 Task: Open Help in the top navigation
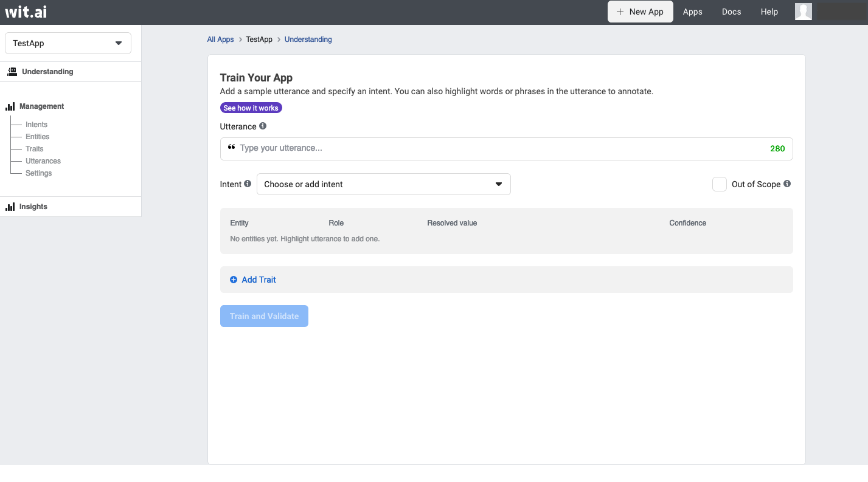coord(769,12)
